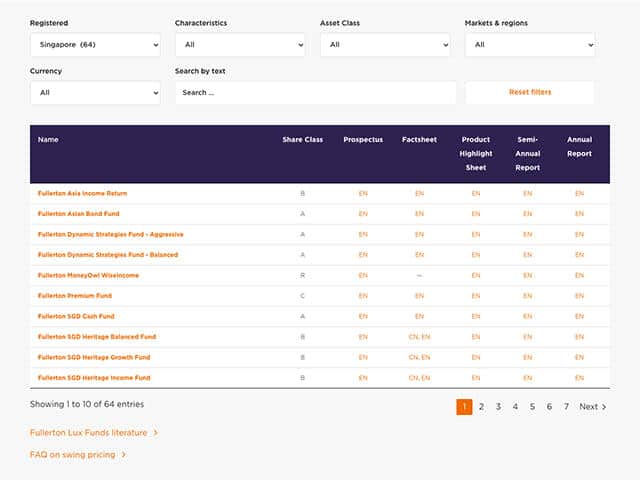Go to page 6 of entries

pos(549,407)
